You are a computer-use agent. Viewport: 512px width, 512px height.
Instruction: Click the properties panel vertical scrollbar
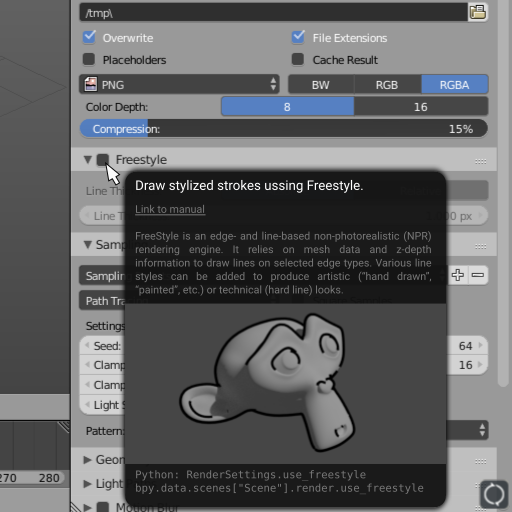[504, 193]
